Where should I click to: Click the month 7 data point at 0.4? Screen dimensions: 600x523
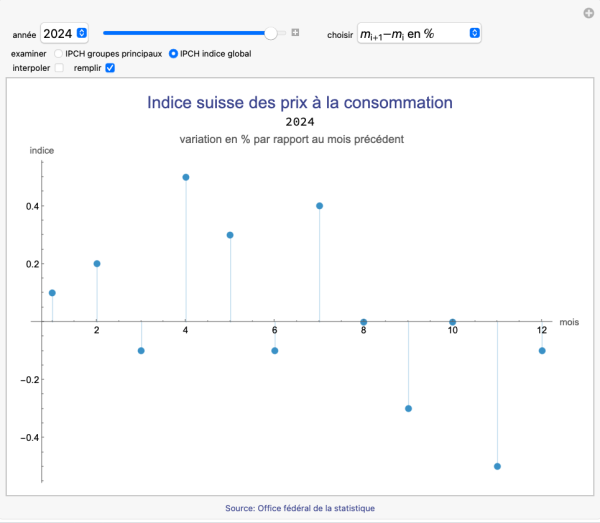pyautogui.click(x=320, y=206)
